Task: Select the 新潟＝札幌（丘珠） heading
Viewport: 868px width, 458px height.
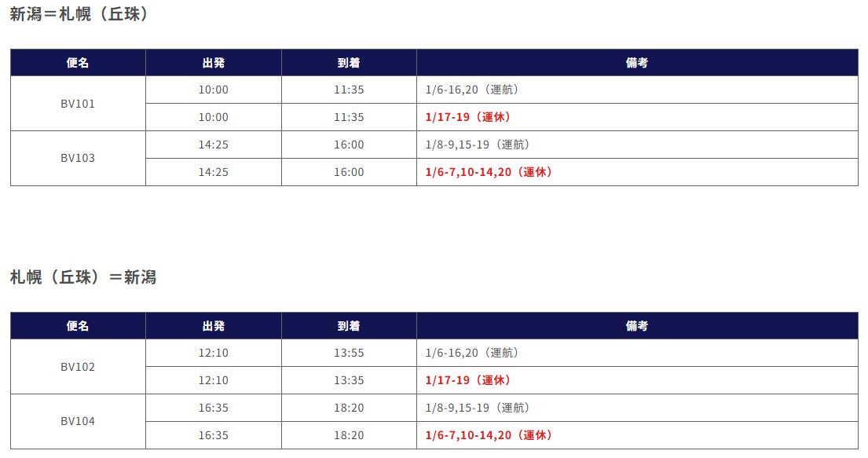Action: [x=79, y=14]
